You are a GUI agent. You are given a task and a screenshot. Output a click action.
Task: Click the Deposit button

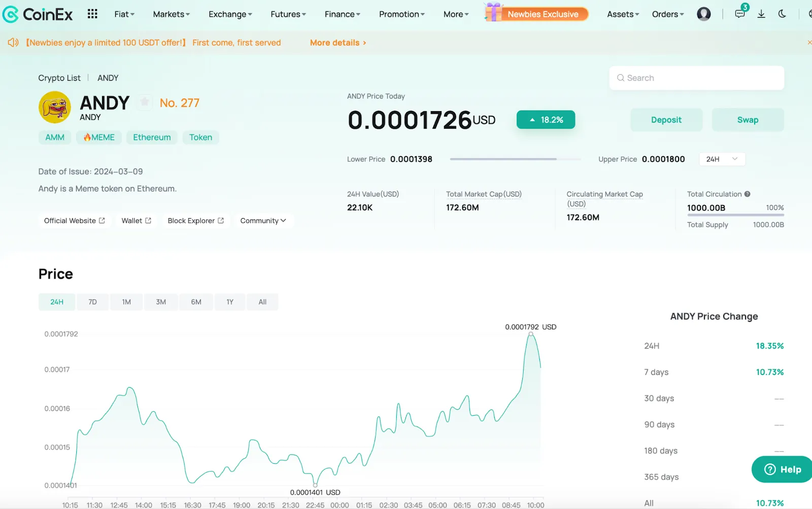[666, 120]
